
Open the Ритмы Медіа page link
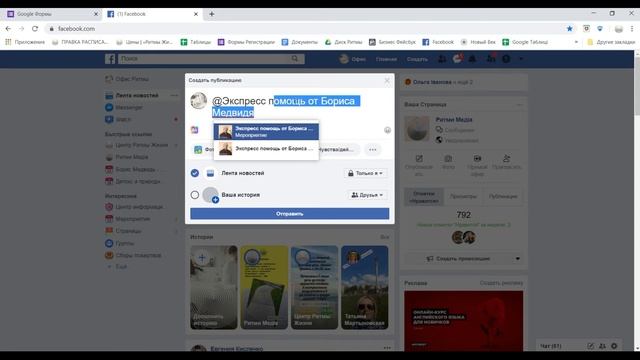click(454, 120)
